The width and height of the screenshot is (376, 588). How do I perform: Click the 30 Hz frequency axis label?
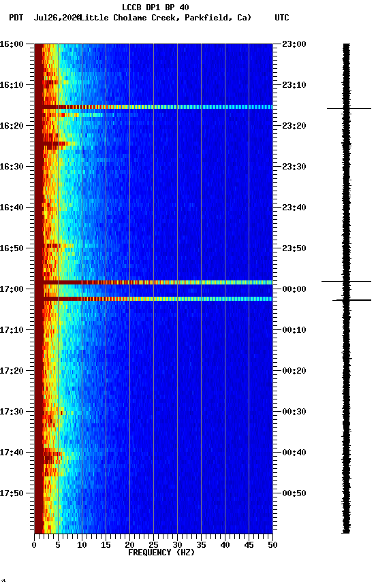177,545
